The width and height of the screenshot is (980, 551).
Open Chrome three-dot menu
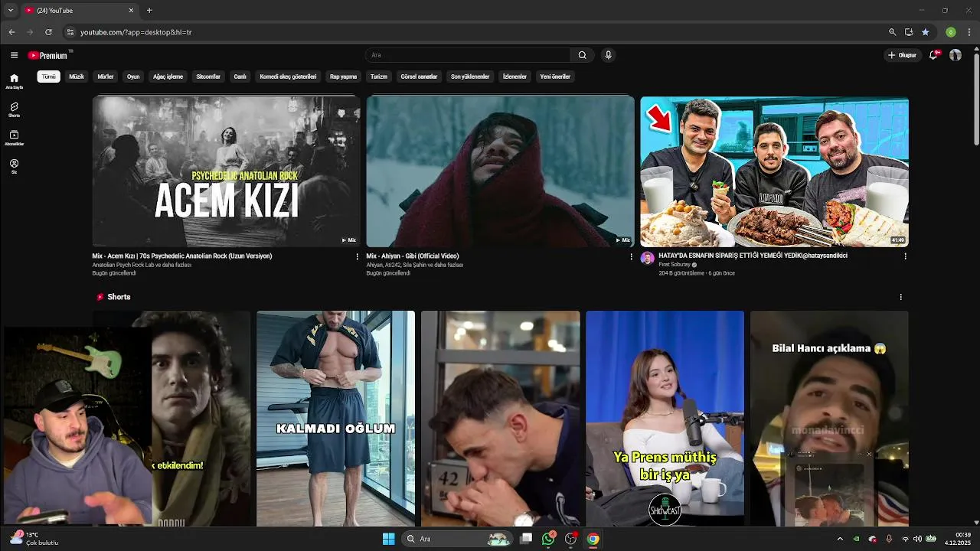(x=969, y=32)
